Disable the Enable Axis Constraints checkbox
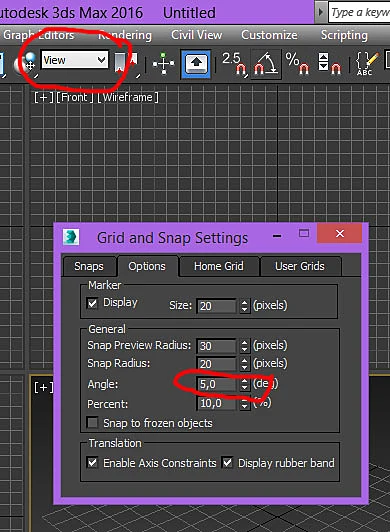390x532 pixels. [x=92, y=462]
